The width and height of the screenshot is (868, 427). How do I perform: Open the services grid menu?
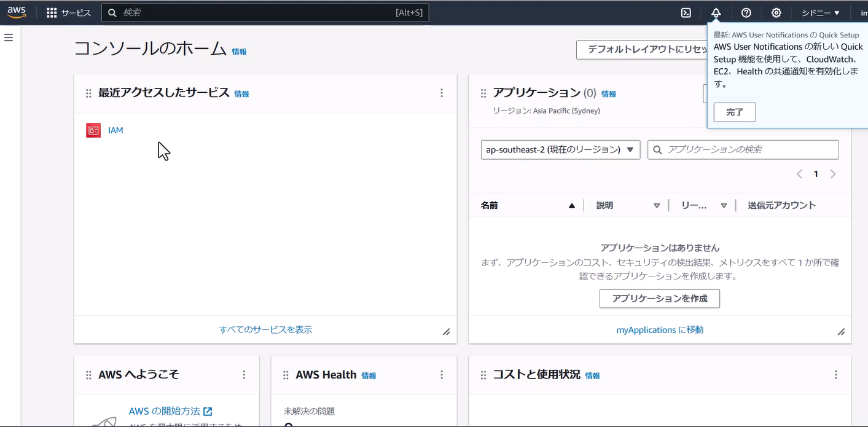[x=52, y=13]
